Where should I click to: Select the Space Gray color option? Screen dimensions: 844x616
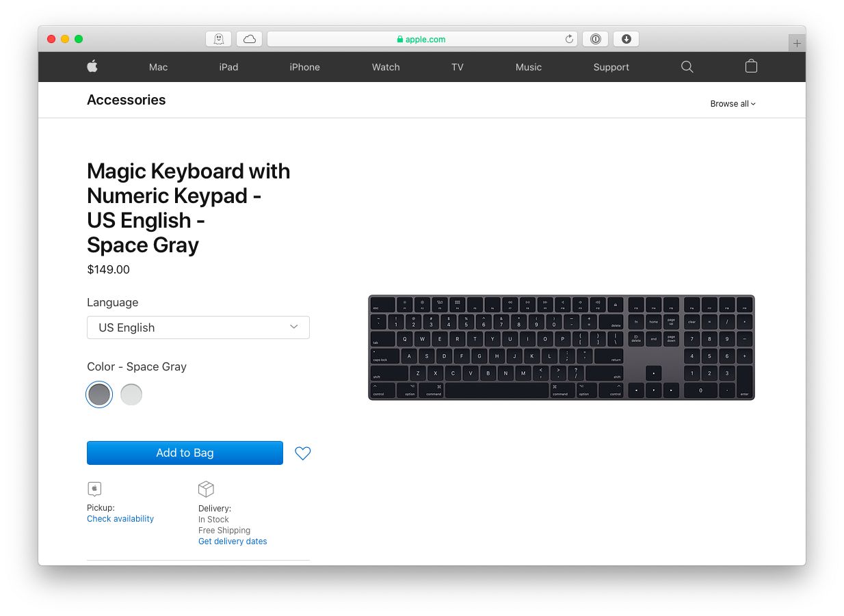click(99, 394)
